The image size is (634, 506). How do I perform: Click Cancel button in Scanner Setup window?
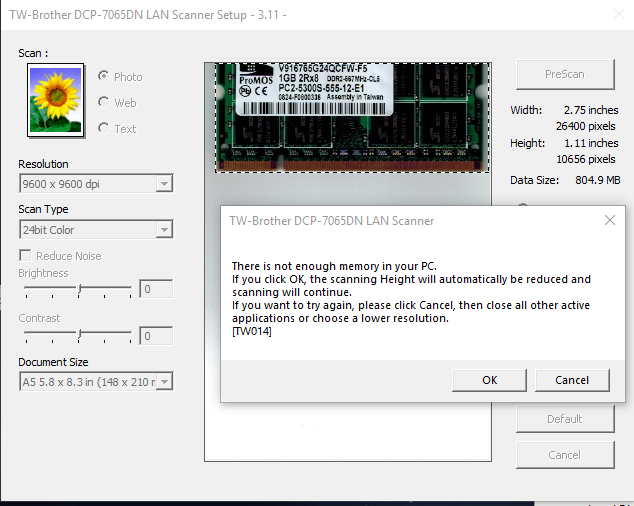coord(565,455)
